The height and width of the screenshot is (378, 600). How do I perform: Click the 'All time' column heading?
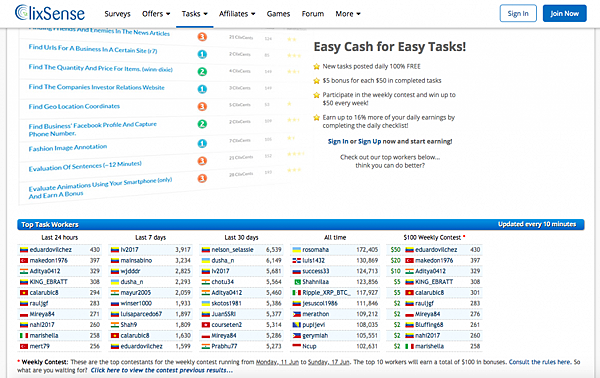[335, 237]
